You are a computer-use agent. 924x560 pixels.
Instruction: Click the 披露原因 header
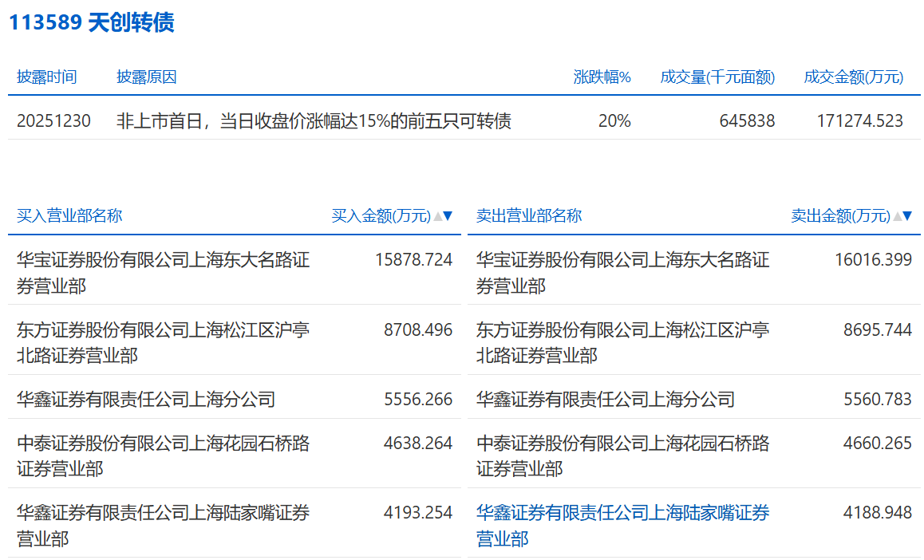coord(147,77)
